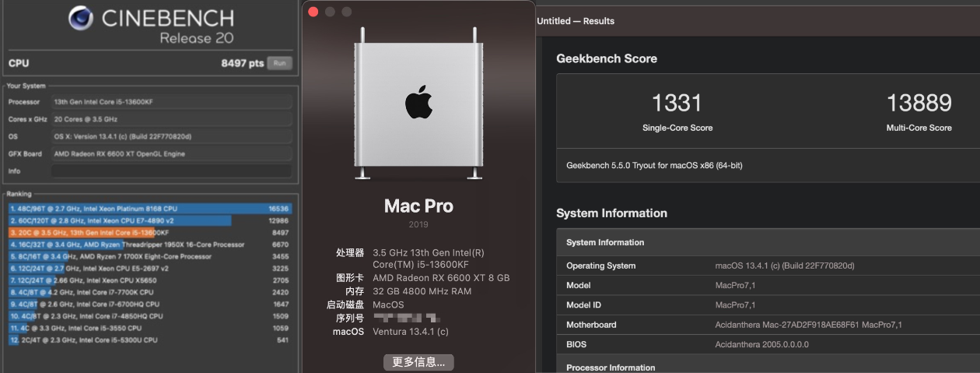Viewport: 980px width, 373px height.
Task: Select ranking row Core i7-6700HQ
Action: 150,304
